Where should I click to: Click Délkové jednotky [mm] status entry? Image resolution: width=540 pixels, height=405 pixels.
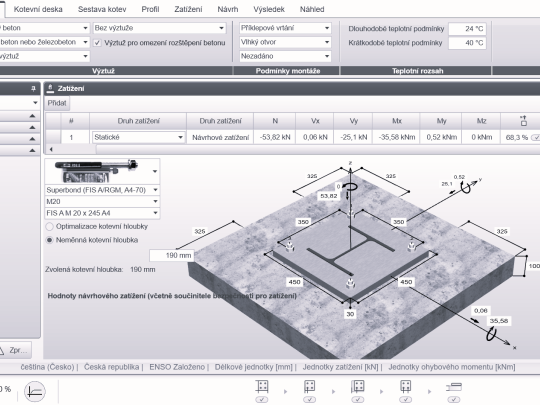(253, 367)
